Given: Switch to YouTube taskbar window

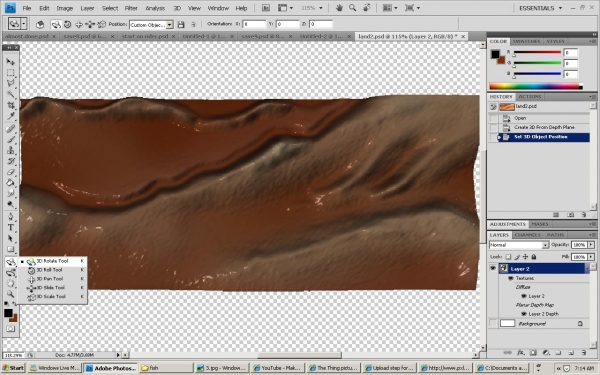Looking at the screenshot, I should point(278,368).
